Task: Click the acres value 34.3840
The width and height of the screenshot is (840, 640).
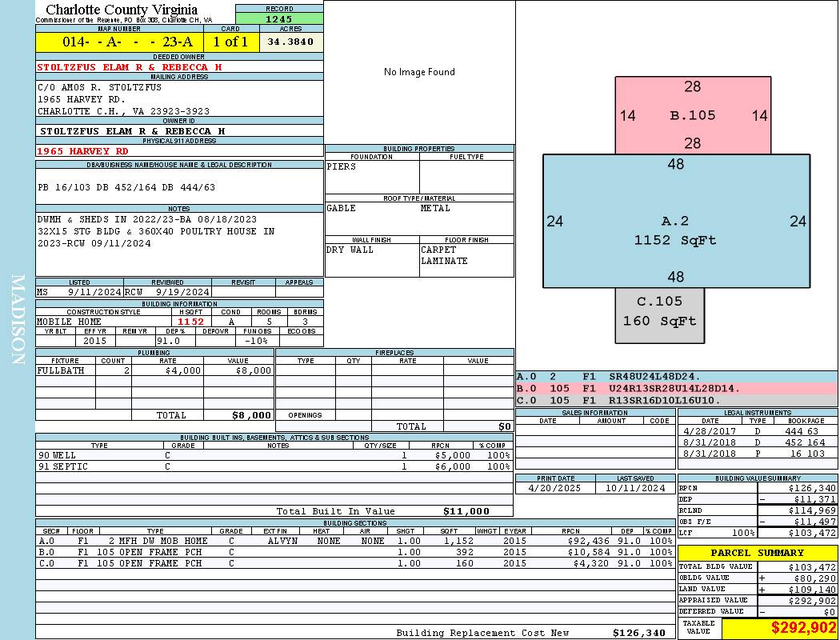Action: coord(291,42)
